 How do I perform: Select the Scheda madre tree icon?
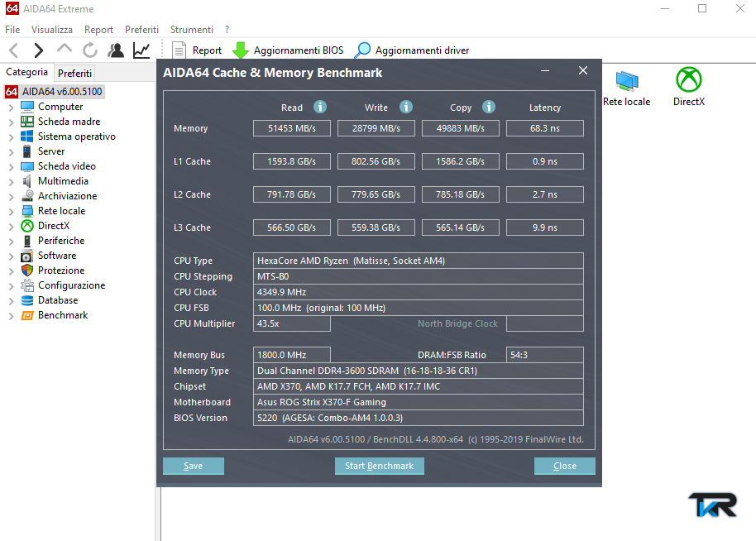(27, 122)
